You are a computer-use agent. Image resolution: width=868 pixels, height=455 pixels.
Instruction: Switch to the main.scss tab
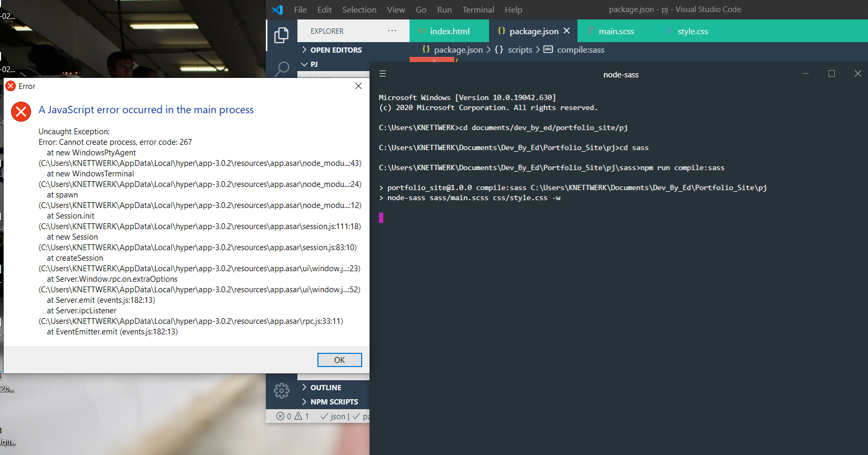616,31
